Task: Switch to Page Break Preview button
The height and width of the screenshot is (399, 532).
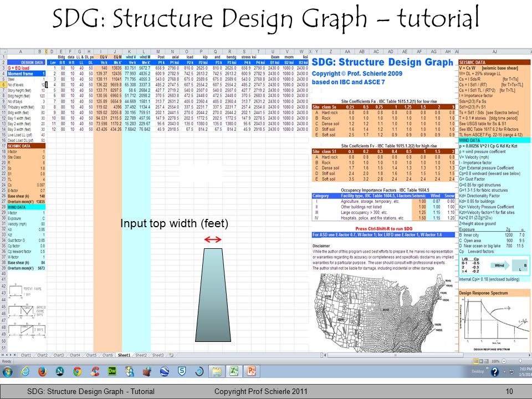Action: pos(487,361)
